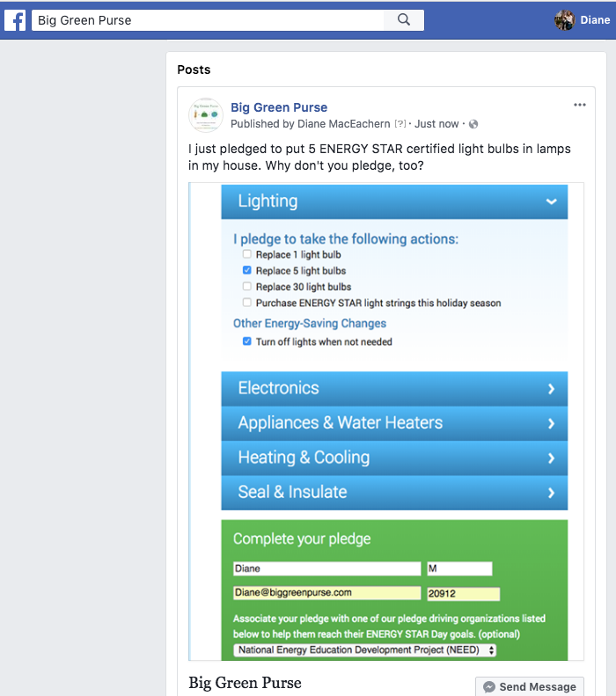
Task: Expand Appliances & Water Heaters section
Action: pyautogui.click(x=394, y=423)
